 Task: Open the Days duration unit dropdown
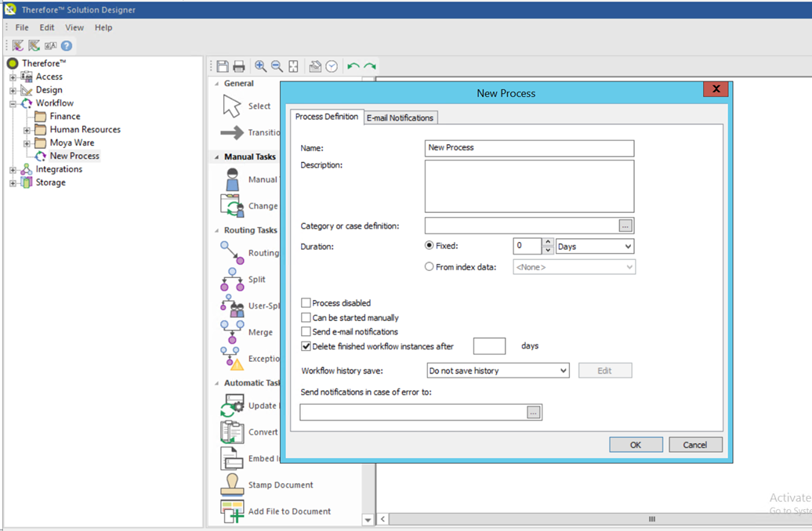[x=594, y=247]
